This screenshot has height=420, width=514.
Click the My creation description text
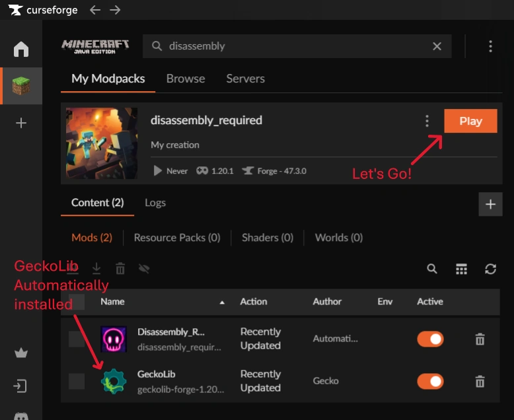175,145
